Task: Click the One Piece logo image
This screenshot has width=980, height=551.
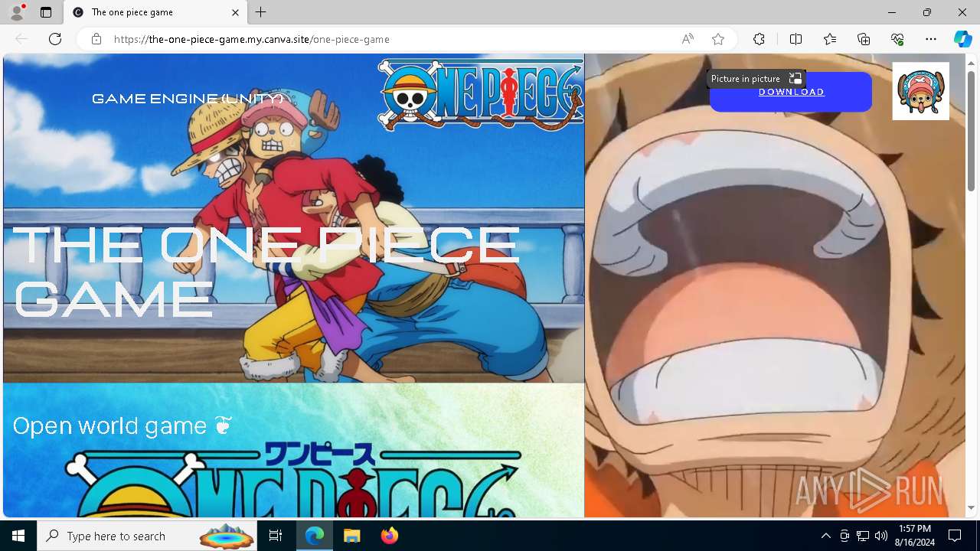Action: [x=480, y=93]
